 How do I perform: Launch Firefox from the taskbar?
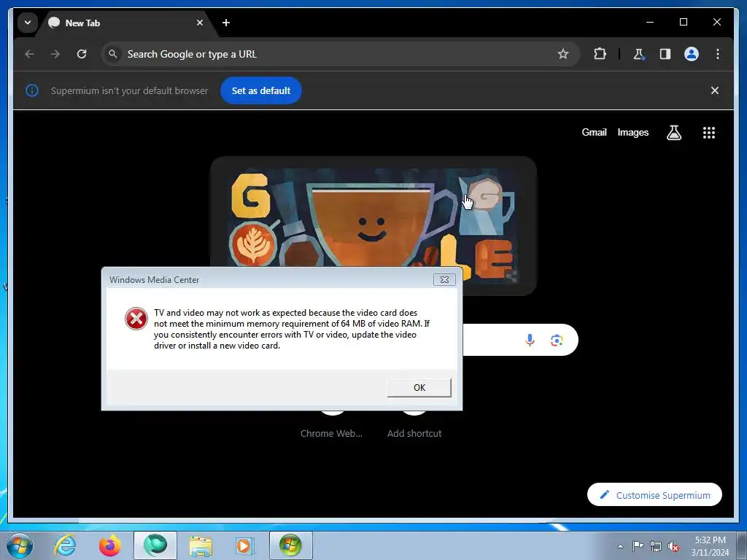109,545
